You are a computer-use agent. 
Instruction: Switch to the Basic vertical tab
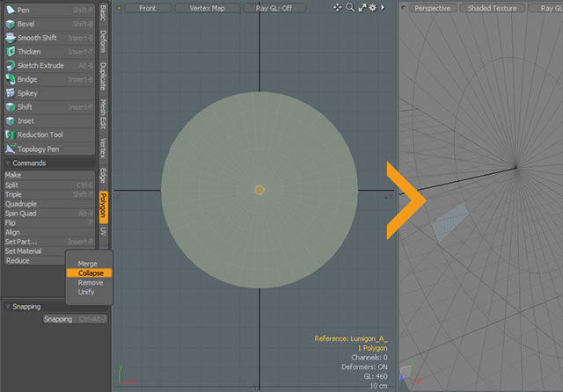(x=103, y=13)
